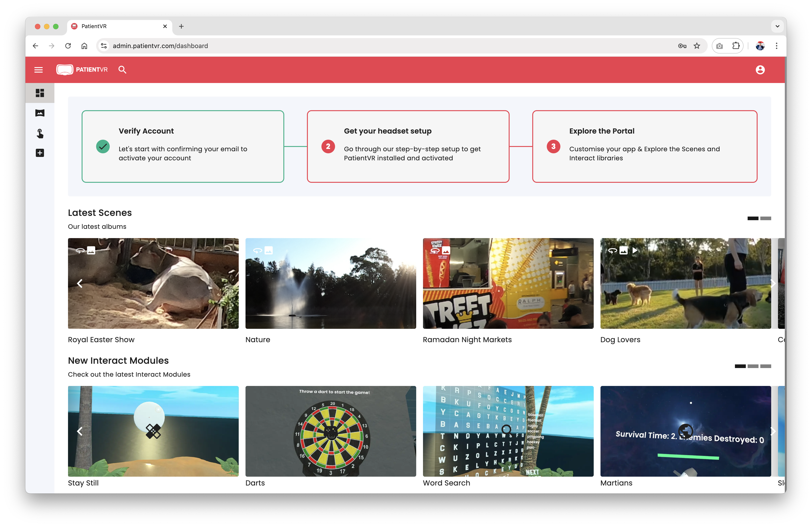The image size is (812, 527).
Task: Open the Chrome profile avatar
Action: click(760, 46)
